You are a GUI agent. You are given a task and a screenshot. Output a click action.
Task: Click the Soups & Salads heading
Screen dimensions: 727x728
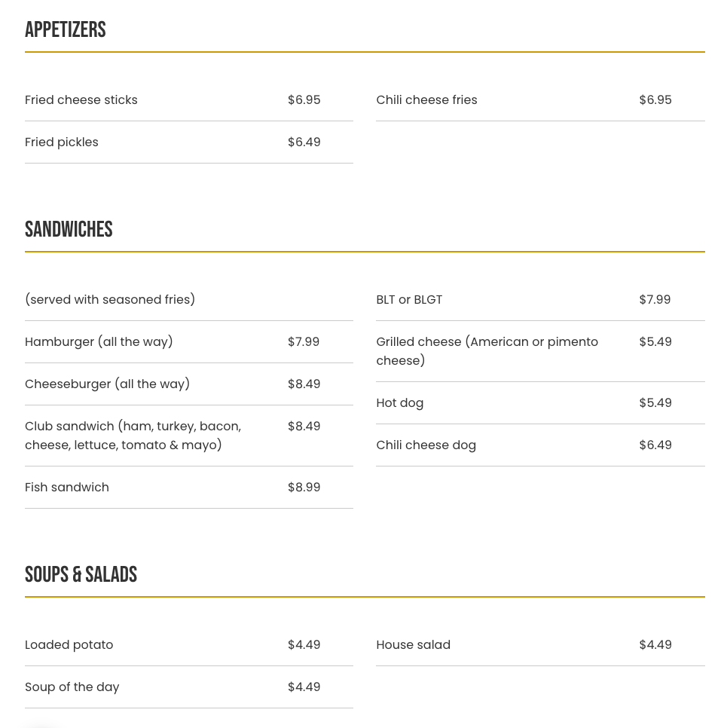pyautogui.click(x=81, y=575)
